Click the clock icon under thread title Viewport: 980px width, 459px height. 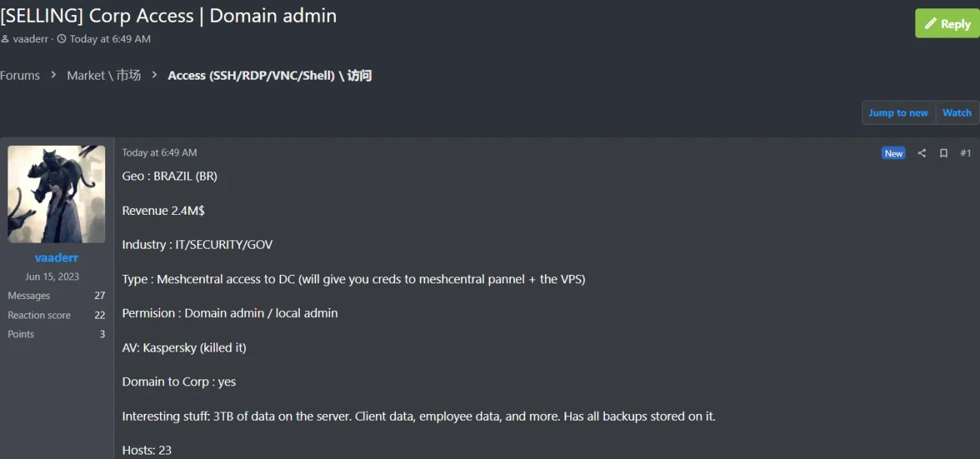click(x=62, y=39)
